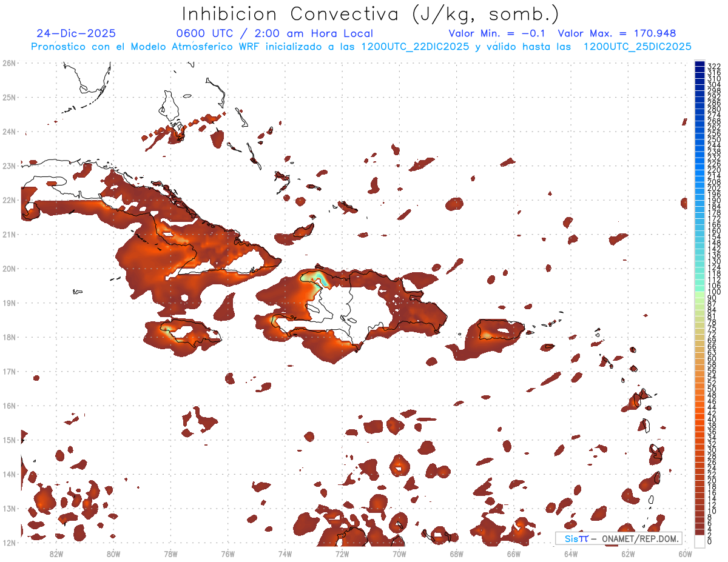The width and height of the screenshot is (728, 562).
Task: Click the time label '0600 UTC / 2:00 am Hora Local'
Action: 274,33
